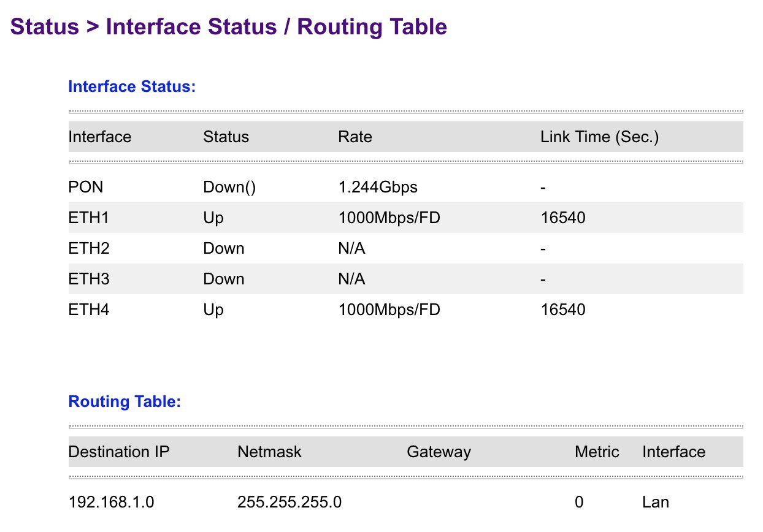Click the Destination IP column header
The height and width of the screenshot is (532, 763).
[x=119, y=452]
